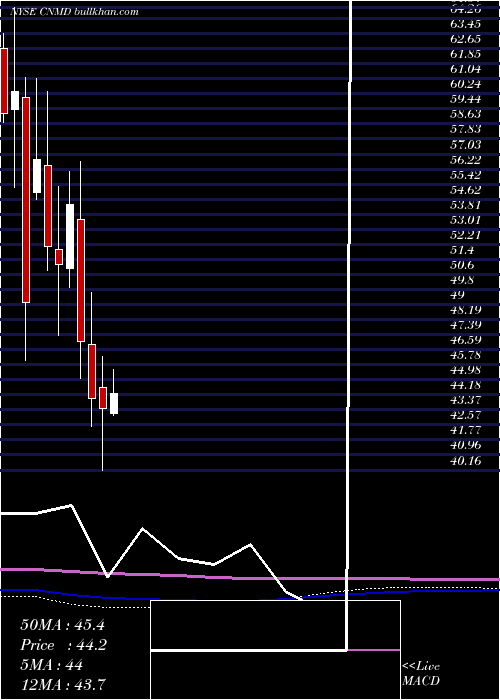This screenshot has height=700, width=500.
Task: Select the 61.85 axis value
Action: pos(466,54)
